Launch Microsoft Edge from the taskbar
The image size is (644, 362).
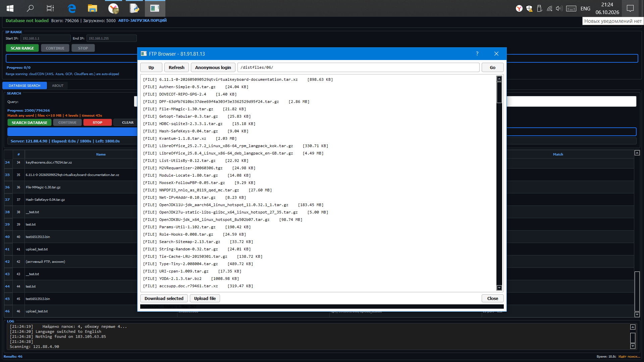[71, 8]
